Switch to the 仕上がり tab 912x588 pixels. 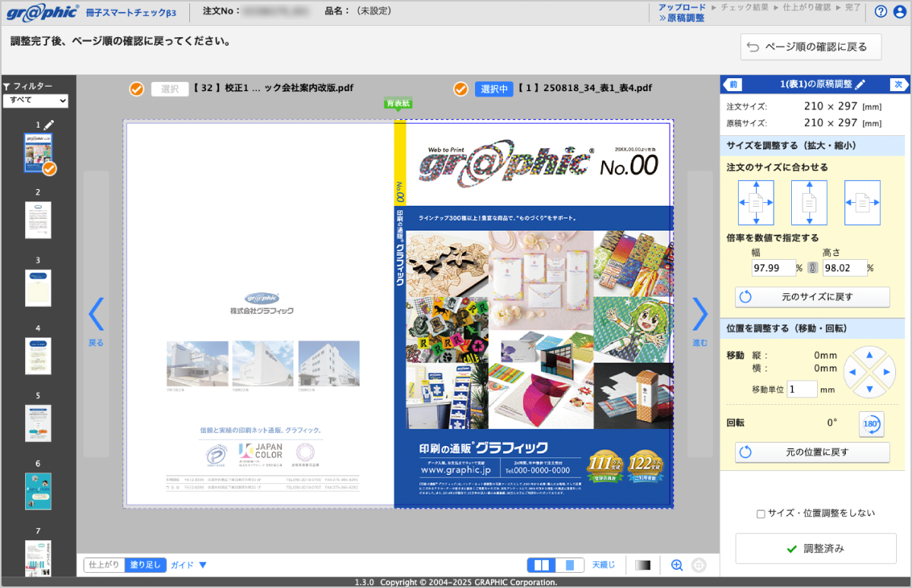(103, 564)
